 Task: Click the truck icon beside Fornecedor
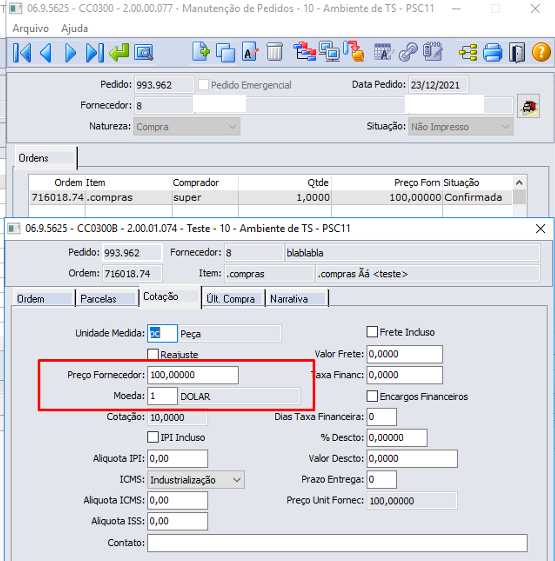(529, 106)
